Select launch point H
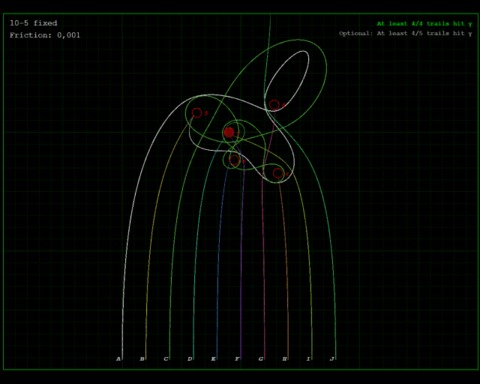The height and width of the screenshot is (384, 480). pyautogui.click(x=284, y=359)
